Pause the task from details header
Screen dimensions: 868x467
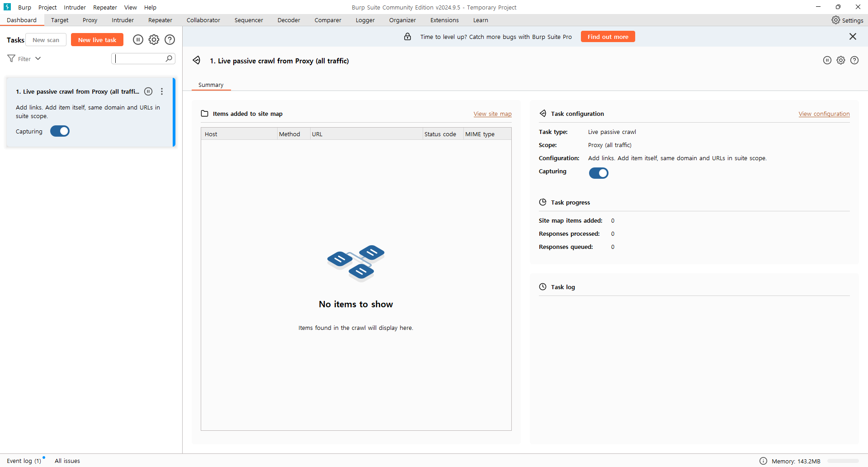(x=827, y=60)
